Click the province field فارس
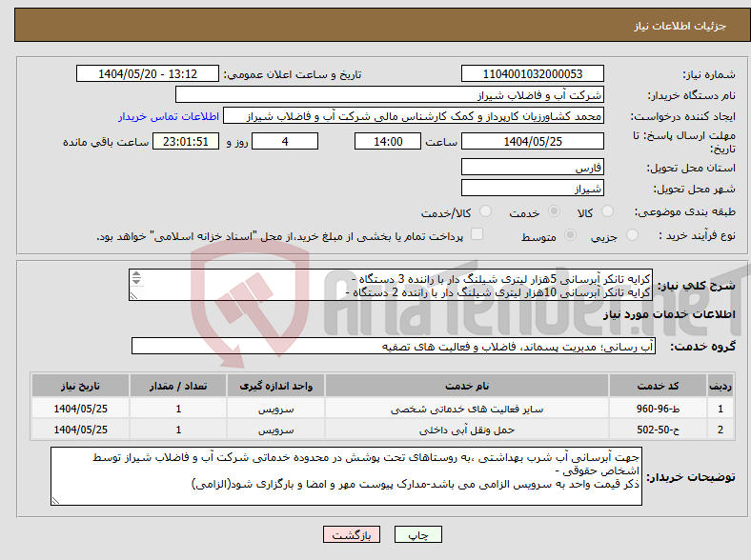 pos(532,167)
